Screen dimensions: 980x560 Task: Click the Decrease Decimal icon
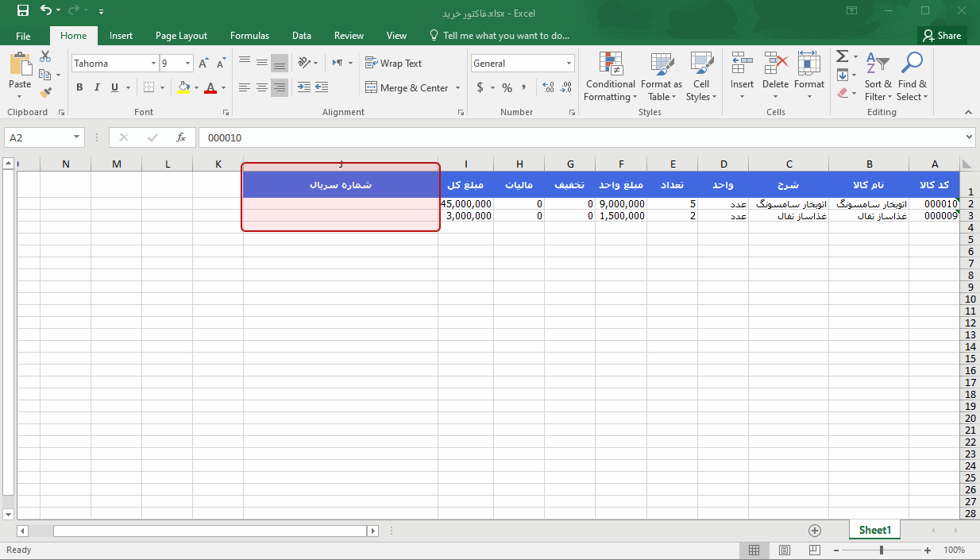pyautogui.click(x=566, y=87)
